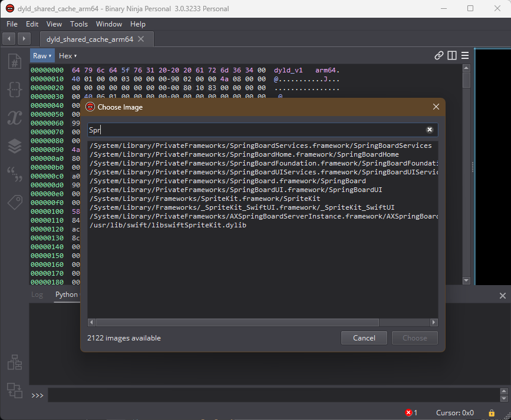The image size is (511, 420).
Task: Open the Cross References sidebar icon
Action: 15,391
